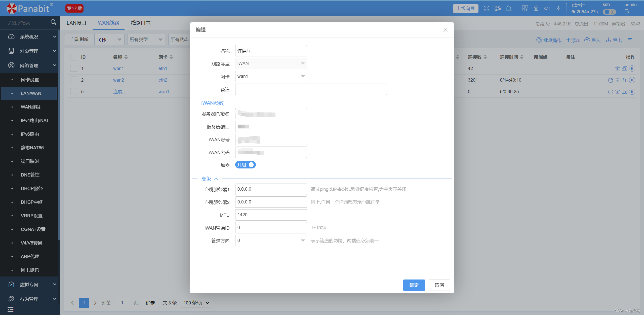Toggle the 加密 encryption switch
644x315 pixels.
[245, 165]
